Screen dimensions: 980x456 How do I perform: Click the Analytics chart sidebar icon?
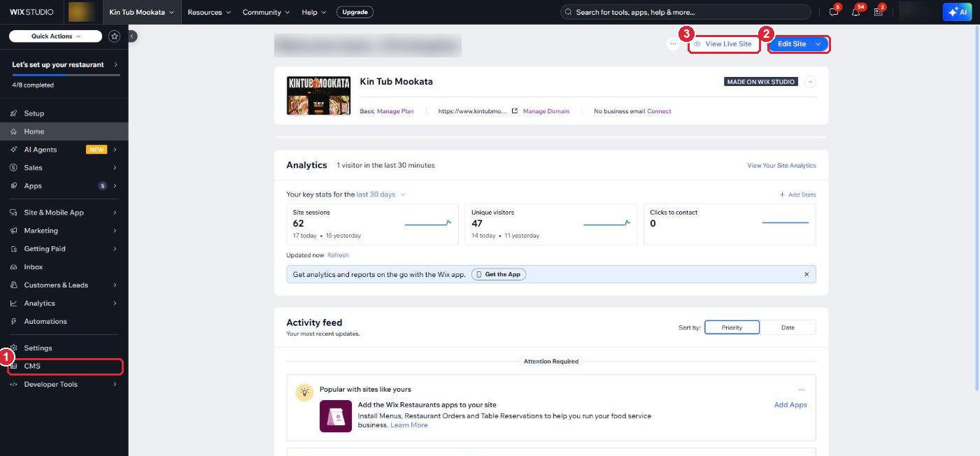pyautogui.click(x=13, y=304)
